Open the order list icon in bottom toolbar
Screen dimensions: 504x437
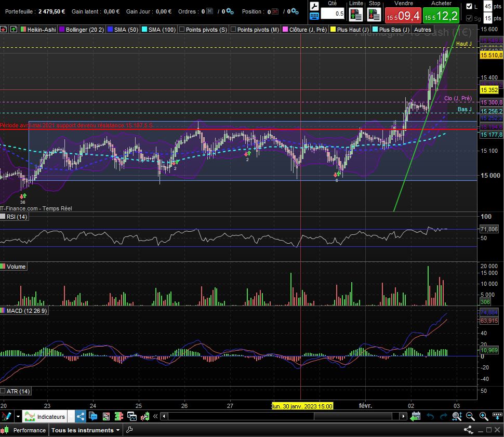pyautogui.click(x=106, y=416)
